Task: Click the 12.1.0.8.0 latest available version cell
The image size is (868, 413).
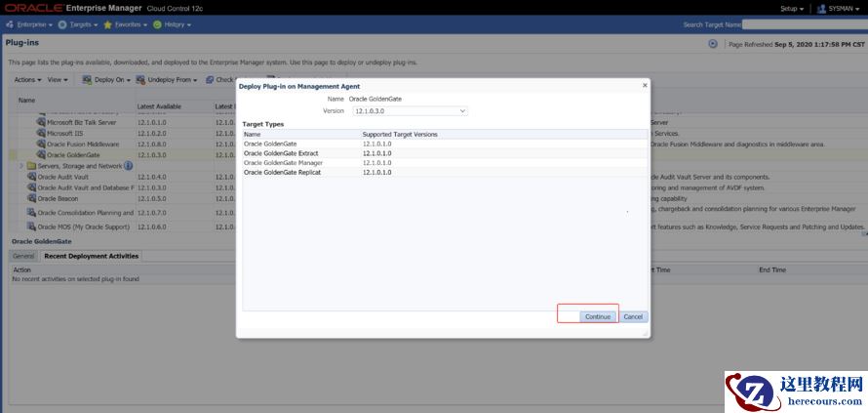Action: pyautogui.click(x=152, y=145)
